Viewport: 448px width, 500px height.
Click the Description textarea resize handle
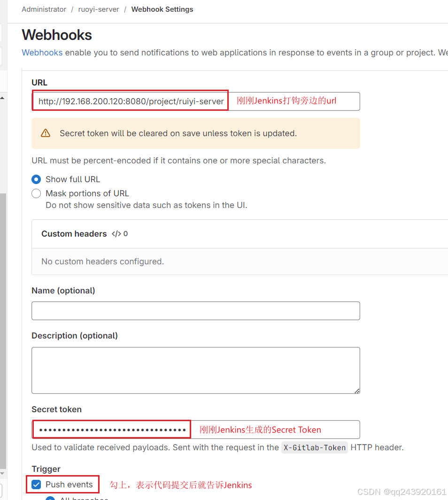click(357, 391)
